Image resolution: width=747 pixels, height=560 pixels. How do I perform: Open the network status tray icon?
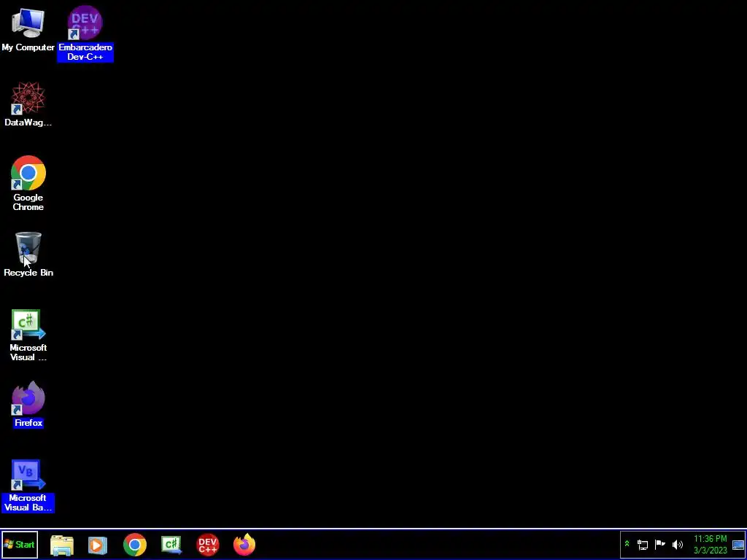coord(643,544)
